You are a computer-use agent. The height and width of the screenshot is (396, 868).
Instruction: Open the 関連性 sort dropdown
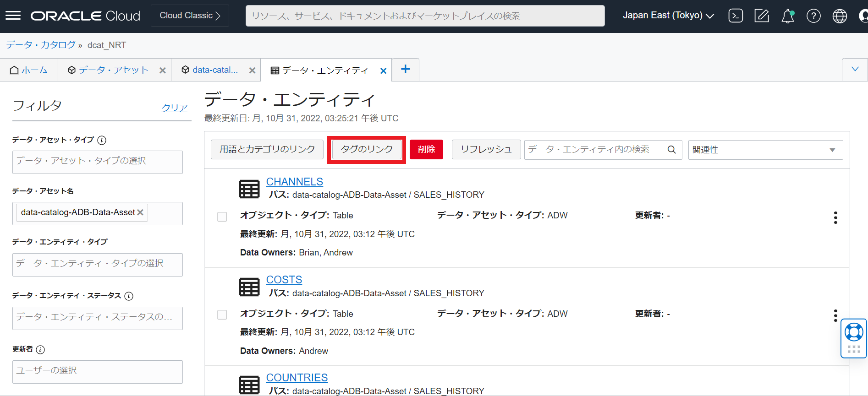pos(765,150)
